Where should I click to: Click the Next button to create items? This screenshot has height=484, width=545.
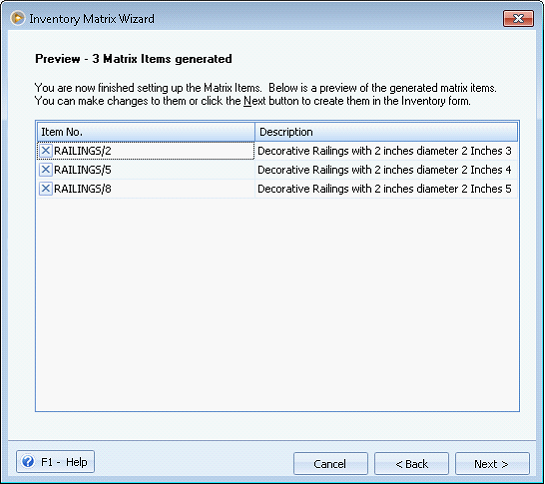click(492, 463)
